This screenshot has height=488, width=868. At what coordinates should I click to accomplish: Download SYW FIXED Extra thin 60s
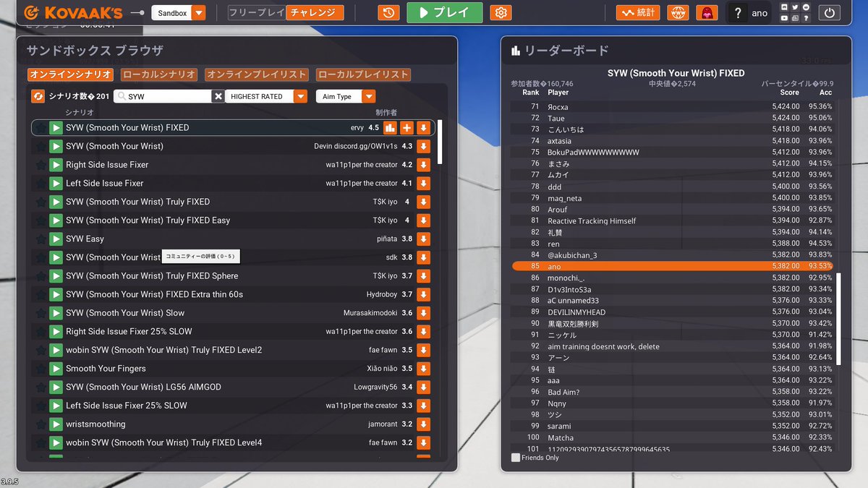(x=424, y=294)
